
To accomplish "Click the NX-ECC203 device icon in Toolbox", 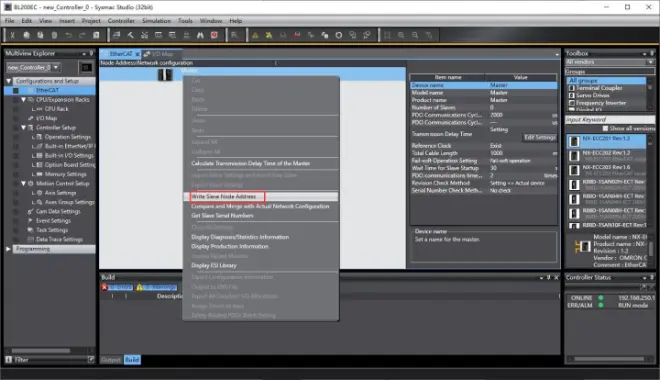I will [574, 170].
